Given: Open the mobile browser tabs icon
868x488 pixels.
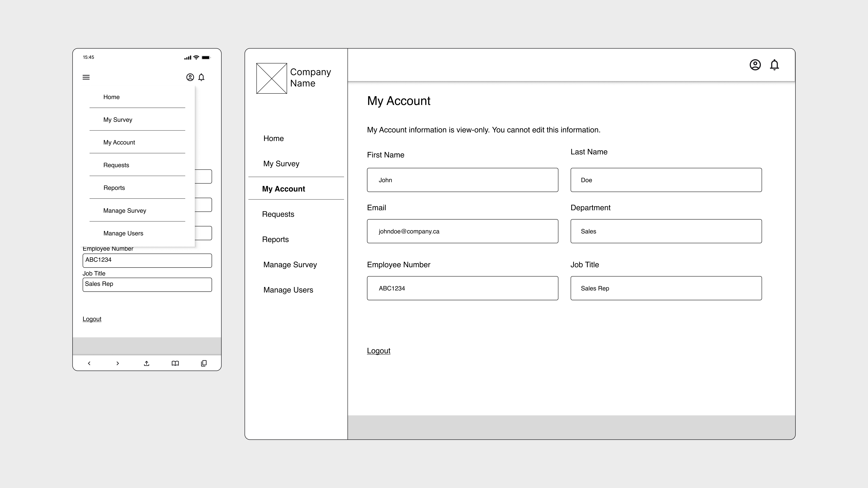Looking at the screenshot, I should [x=204, y=363].
